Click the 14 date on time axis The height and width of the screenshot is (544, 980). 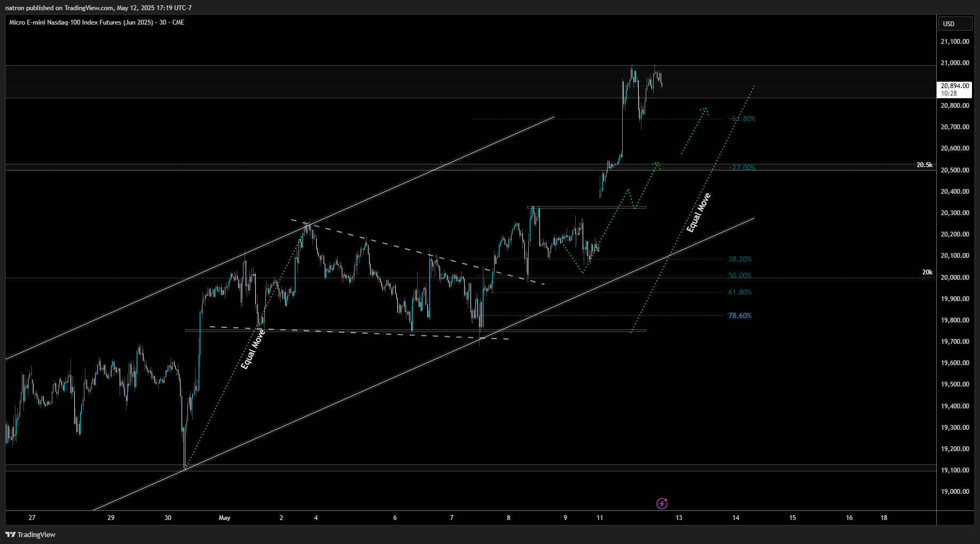736,518
